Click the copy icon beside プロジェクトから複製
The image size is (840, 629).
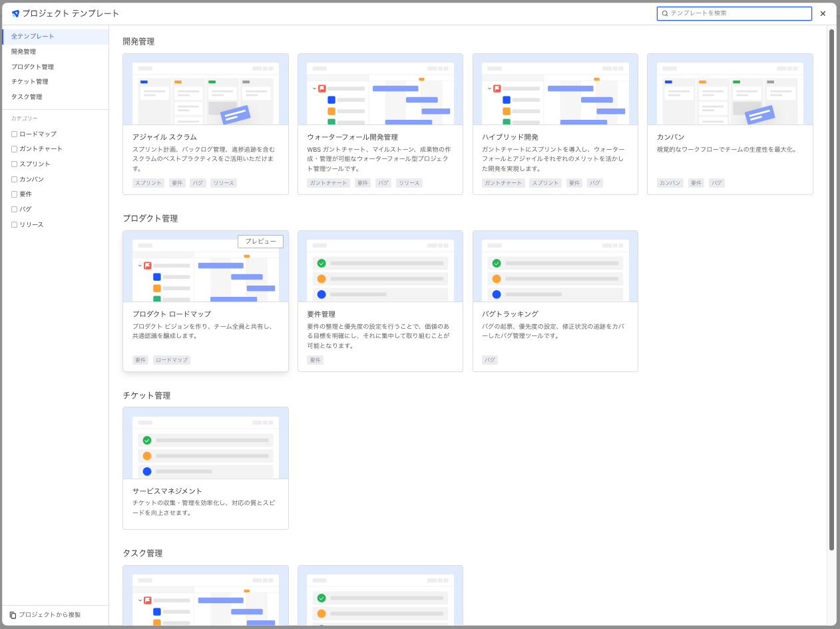(x=13, y=615)
